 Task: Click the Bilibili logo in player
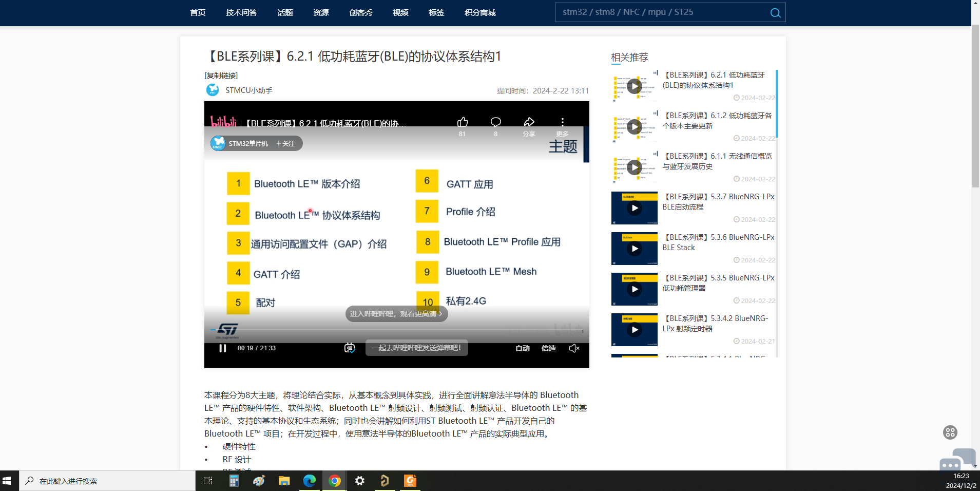(224, 122)
